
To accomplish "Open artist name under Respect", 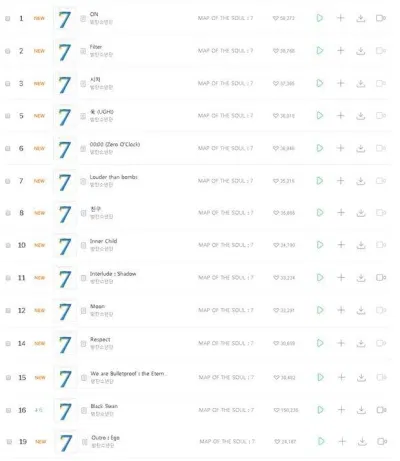I will point(102,347).
